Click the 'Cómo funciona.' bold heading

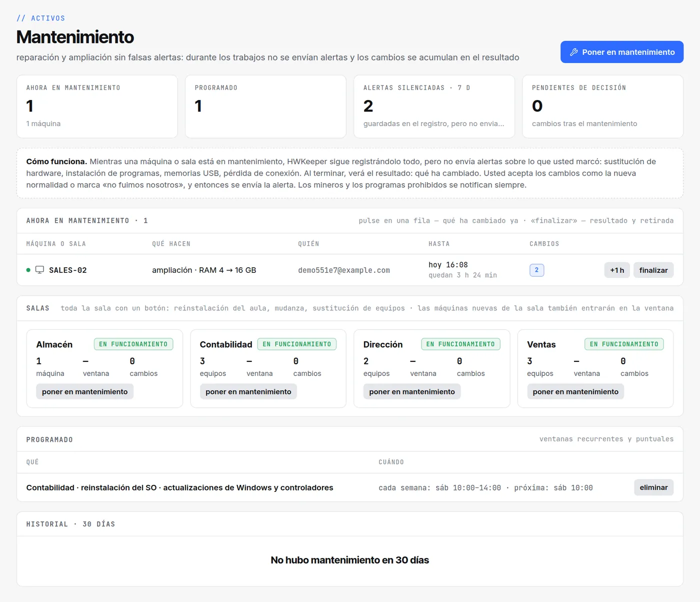pos(56,162)
